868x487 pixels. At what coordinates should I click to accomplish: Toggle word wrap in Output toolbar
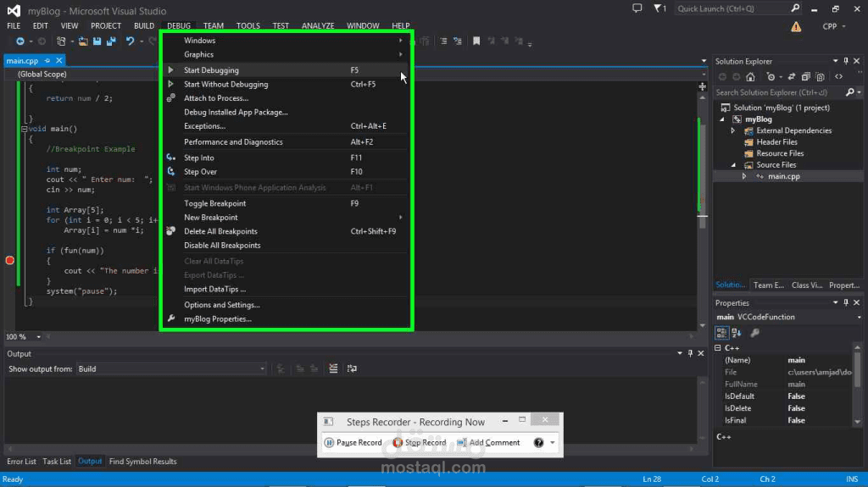[x=352, y=368]
